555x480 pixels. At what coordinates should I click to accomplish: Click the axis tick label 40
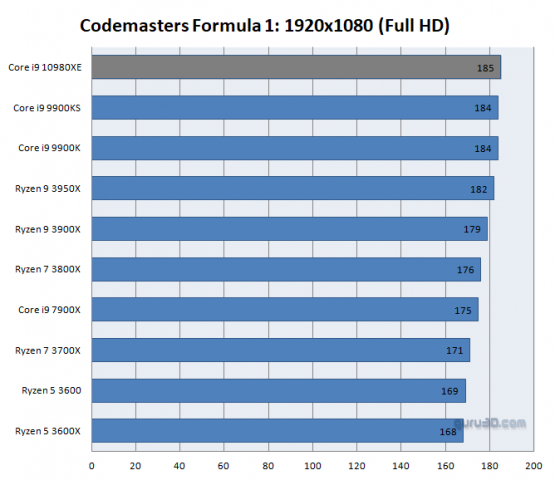tap(179, 466)
